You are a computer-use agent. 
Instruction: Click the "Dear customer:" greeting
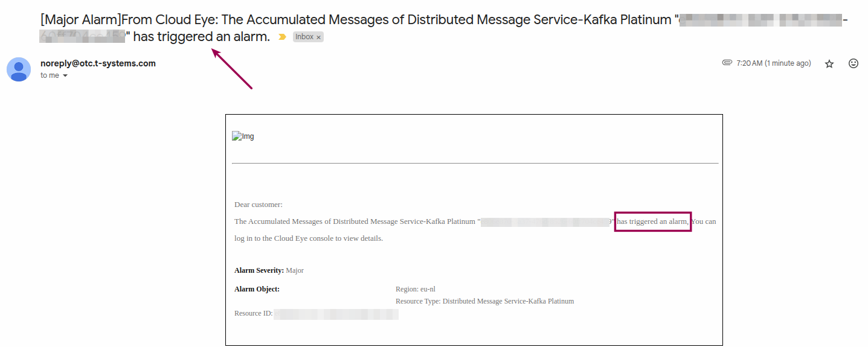[259, 205]
